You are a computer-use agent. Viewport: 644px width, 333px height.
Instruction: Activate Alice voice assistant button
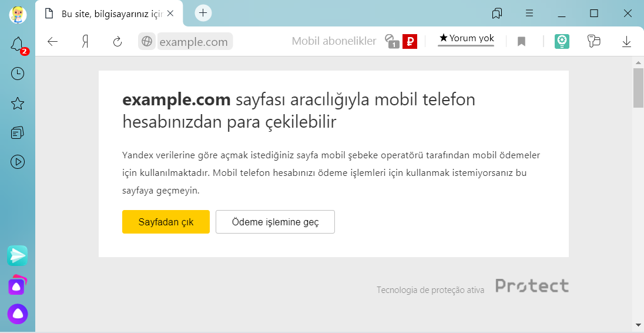point(18,315)
